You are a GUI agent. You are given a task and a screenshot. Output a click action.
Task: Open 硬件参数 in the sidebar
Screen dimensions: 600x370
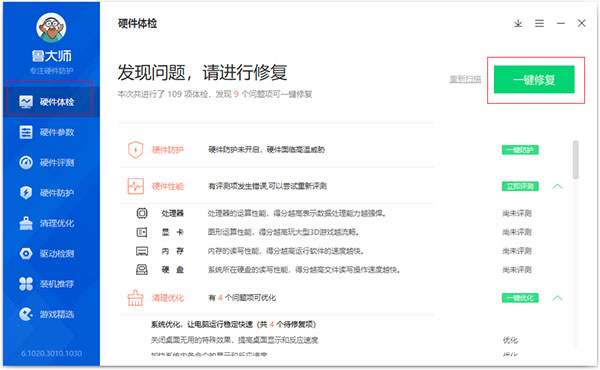click(50, 132)
